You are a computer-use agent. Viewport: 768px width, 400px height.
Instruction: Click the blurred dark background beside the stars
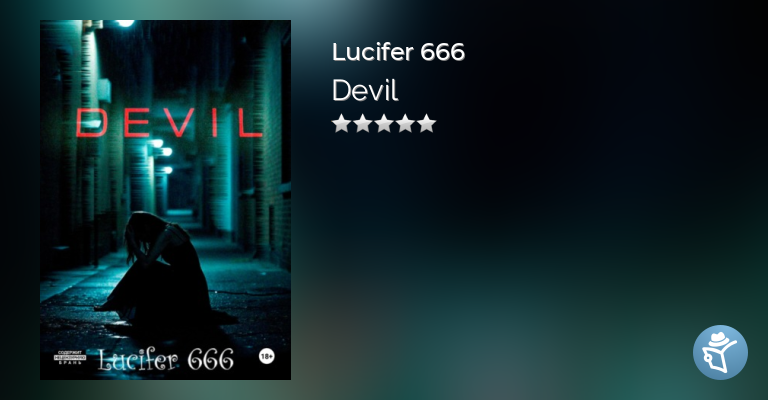point(539,123)
